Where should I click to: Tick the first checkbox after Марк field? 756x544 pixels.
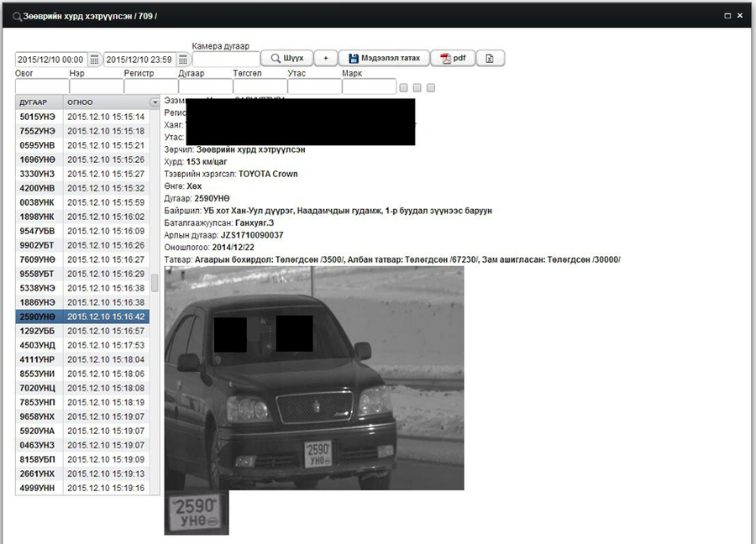pos(404,87)
